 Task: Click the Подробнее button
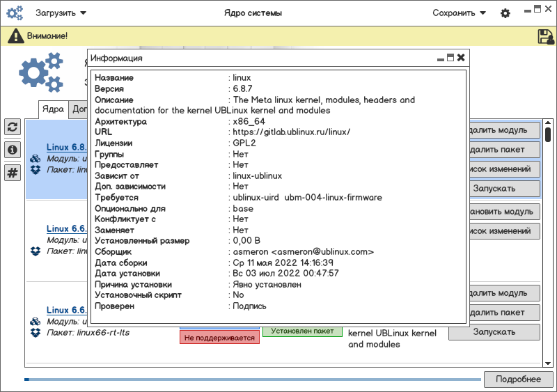tap(518, 379)
